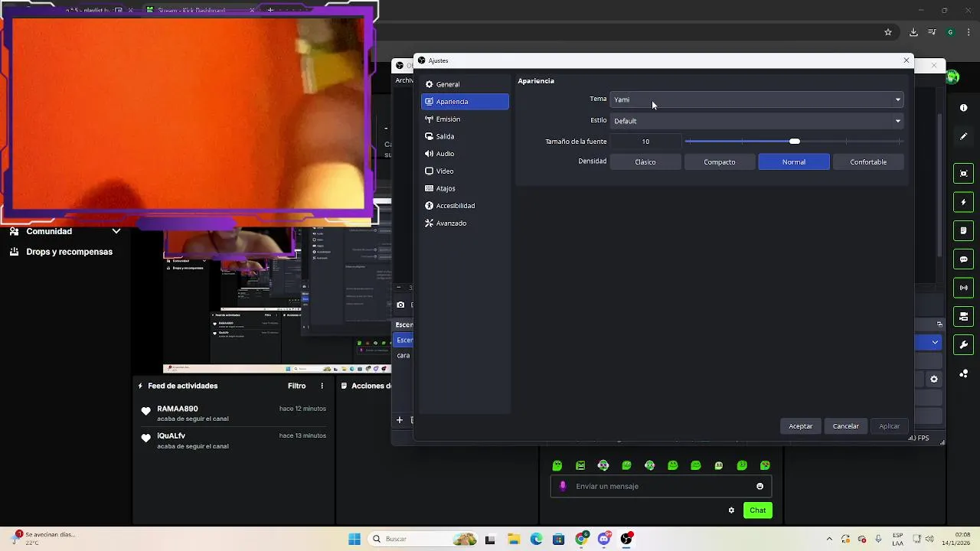Open chat settings gear icon
This screenshot has height=551, width=980.
coord(731,510)
